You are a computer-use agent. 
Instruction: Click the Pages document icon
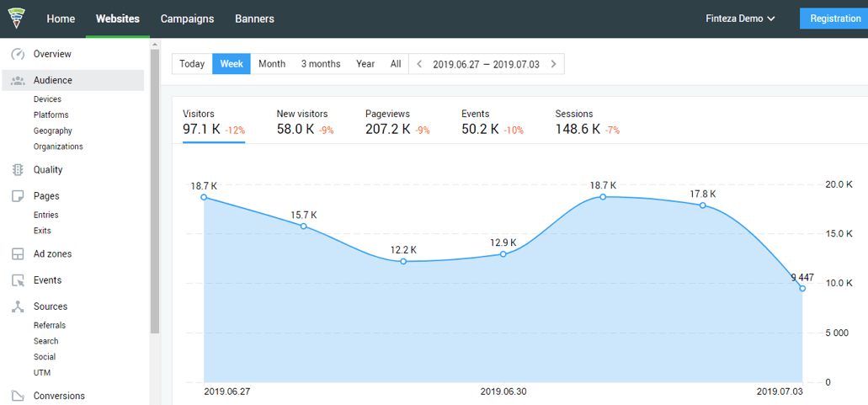[x=18, y=196]
